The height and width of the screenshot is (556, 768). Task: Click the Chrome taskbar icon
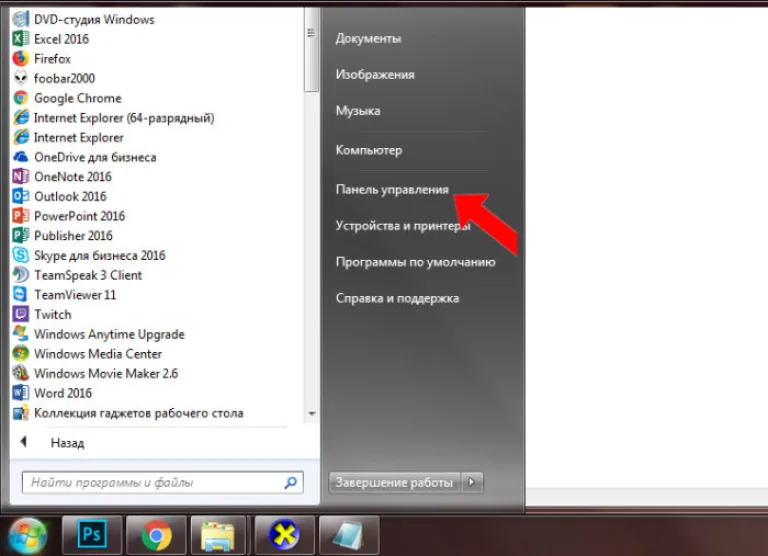pyautogui.click(x=156, y=534)
